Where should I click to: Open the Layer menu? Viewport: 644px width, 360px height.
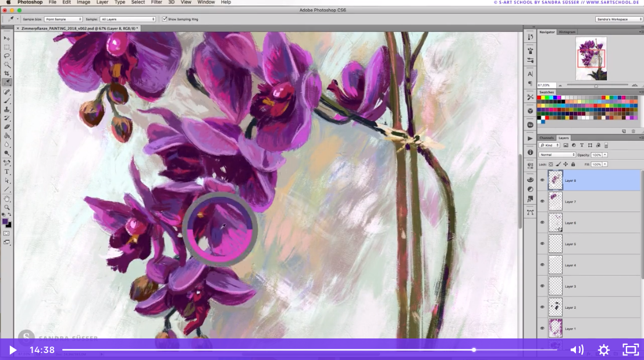pyautogui.click(x=102, y=2)
